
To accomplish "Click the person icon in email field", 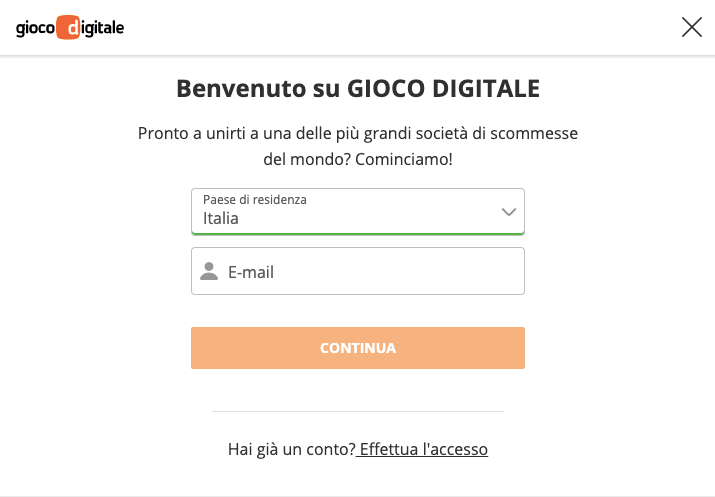I will 209,271.
